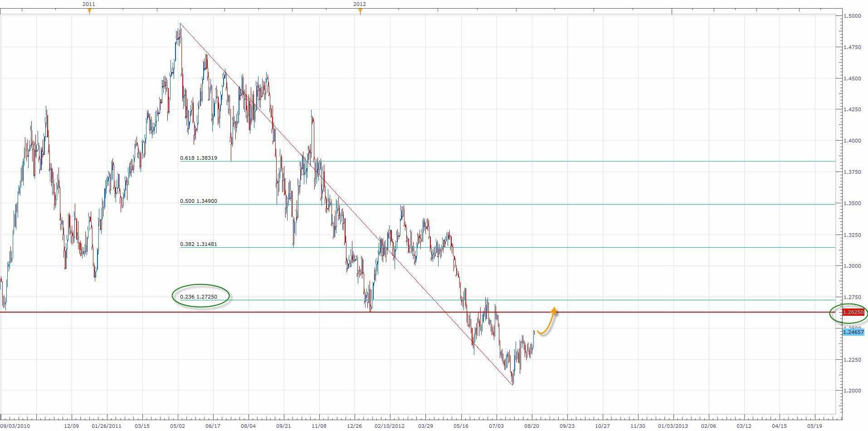Click the 02/06 date label
This screenshot has height=431, width=868.
[709, 426]
